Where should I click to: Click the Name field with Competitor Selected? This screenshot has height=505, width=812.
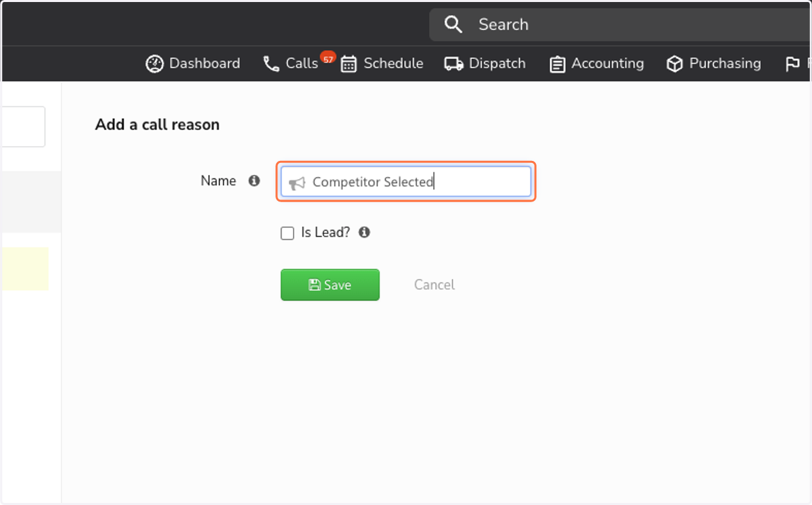coord(406,182)
